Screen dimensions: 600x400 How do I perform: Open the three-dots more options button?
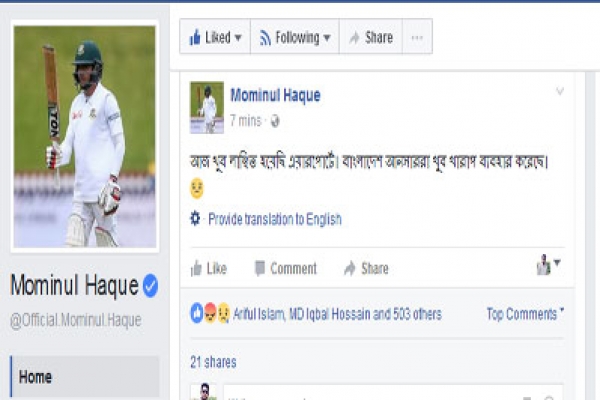417,37
